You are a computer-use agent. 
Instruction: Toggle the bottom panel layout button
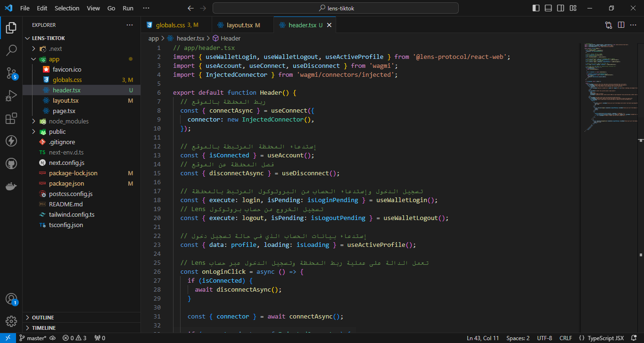[548, 8]
